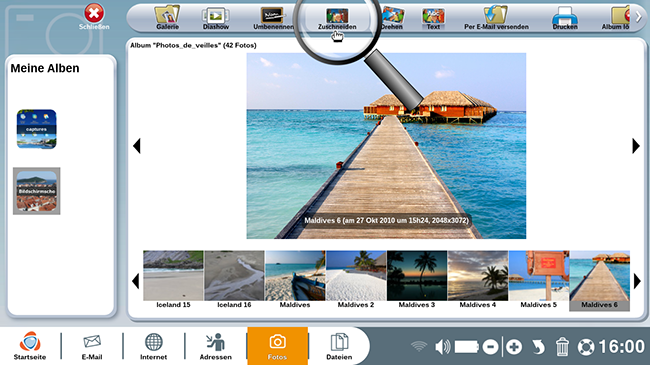Click the Wi-Fi status icon
Image resolution: width=650 pixels, height=365 pixels.
click(x=419, y=346)
